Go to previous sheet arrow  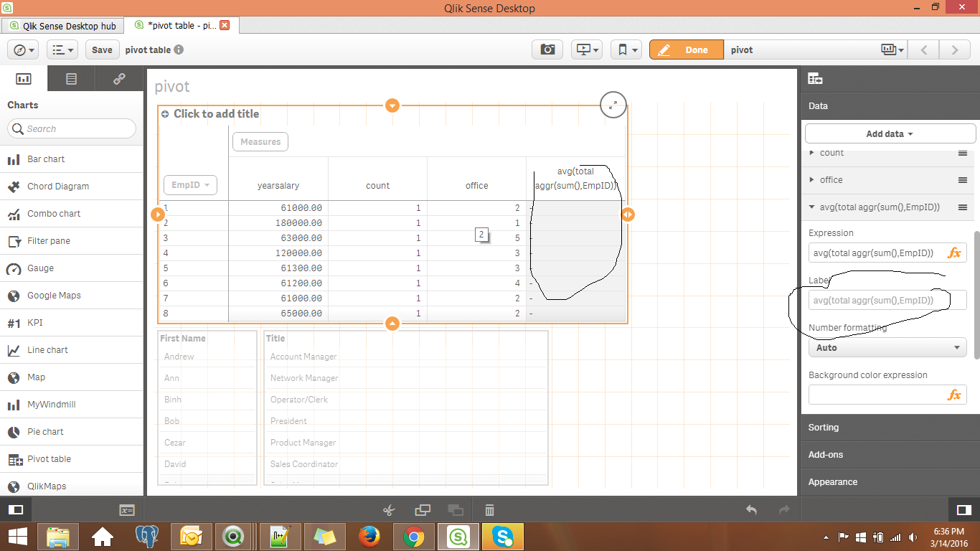(925, 50)
